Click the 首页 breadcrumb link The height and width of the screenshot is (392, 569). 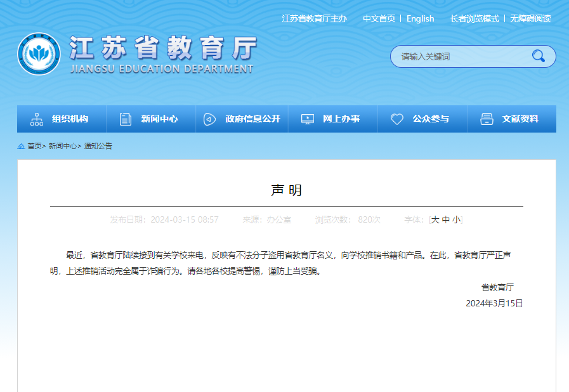(x=32, y=147)
